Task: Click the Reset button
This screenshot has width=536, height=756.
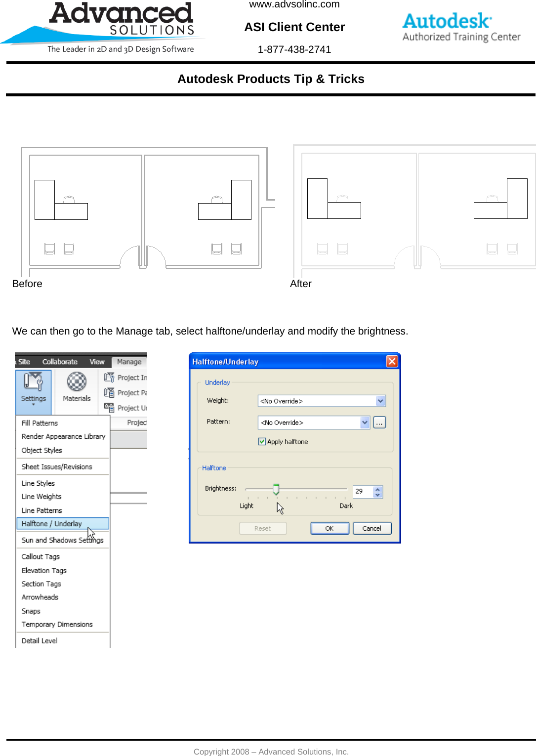Action: pos(263,528)
